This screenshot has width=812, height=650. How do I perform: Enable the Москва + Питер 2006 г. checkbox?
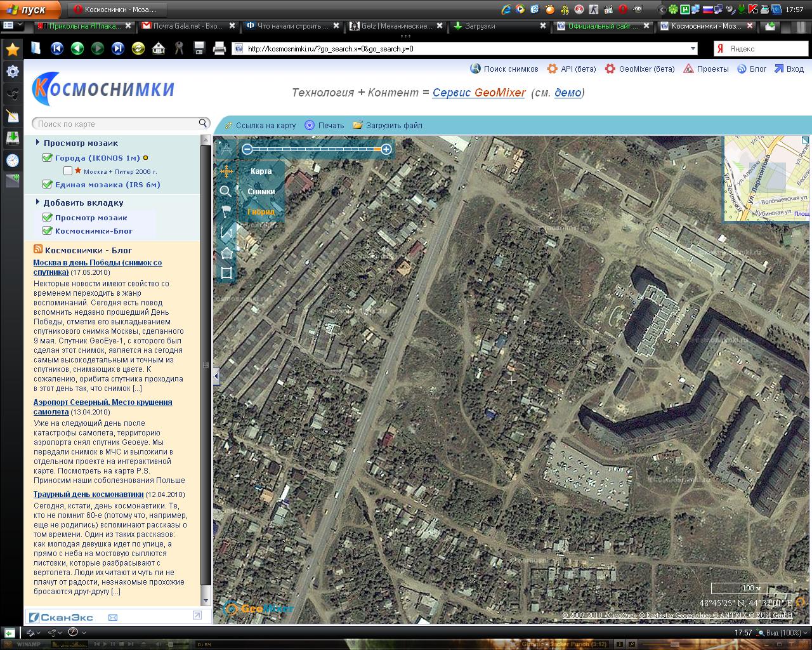coord(68,171)
